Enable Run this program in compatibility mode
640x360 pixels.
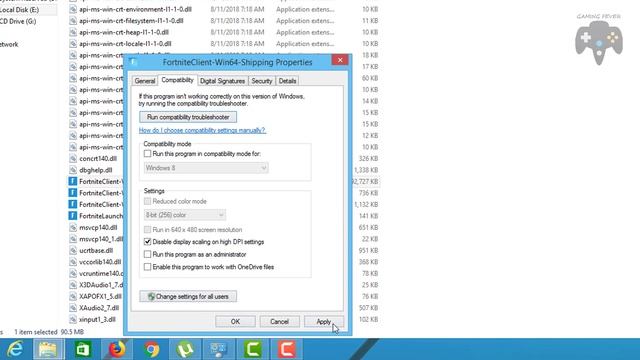coord(147,154)
